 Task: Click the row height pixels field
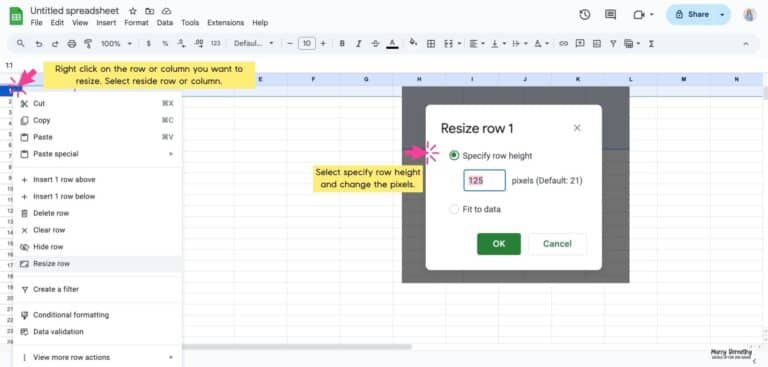click(484, 180)
